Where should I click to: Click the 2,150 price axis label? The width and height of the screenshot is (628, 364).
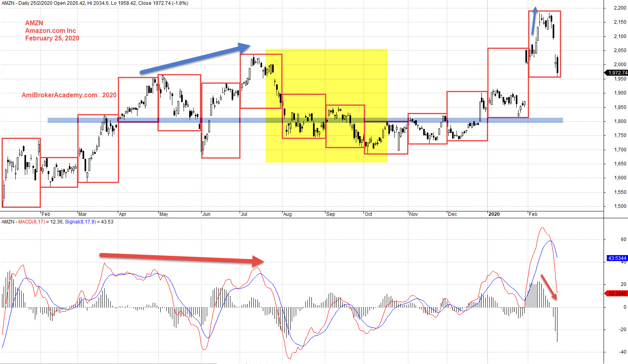[620, 22]
